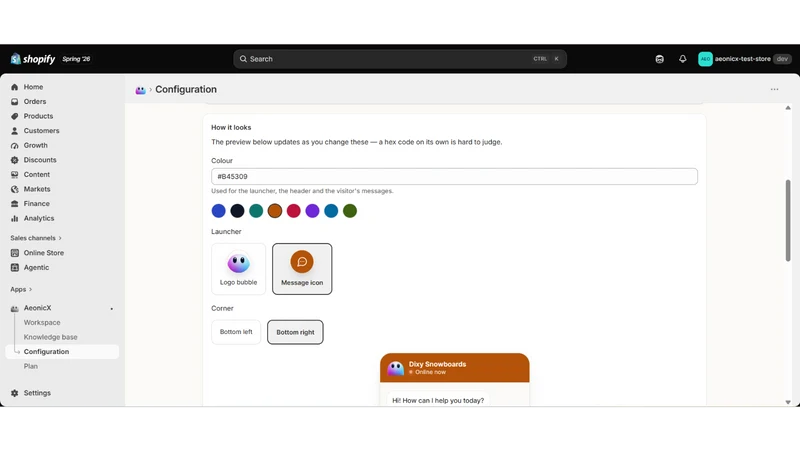Screen dimensions: 800x450
Task: Choose the Bottom right corner button
Action: click(x=295, y=332)
